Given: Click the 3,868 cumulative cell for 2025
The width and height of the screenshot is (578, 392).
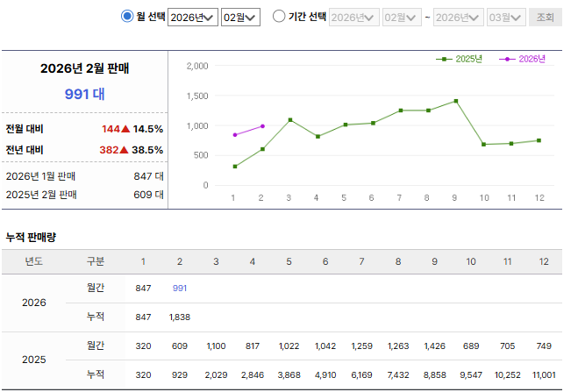Looking at the screenshot, I should [289, 375].
